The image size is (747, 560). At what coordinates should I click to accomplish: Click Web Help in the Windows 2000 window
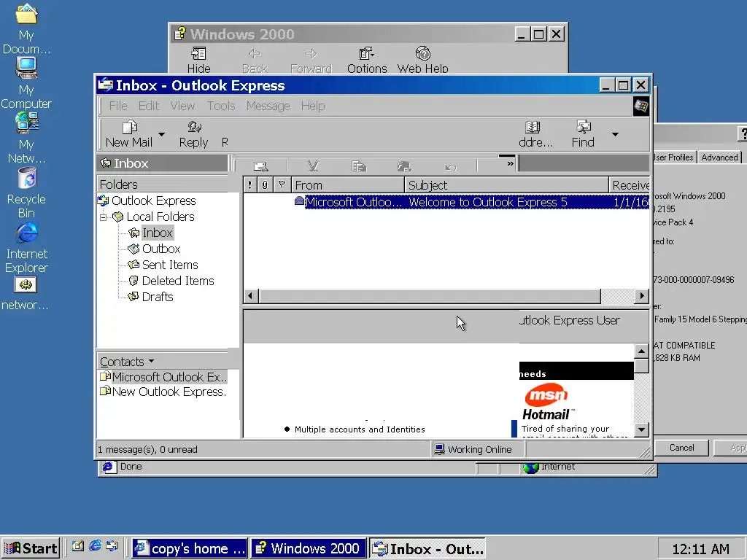(x=422, y=60)
